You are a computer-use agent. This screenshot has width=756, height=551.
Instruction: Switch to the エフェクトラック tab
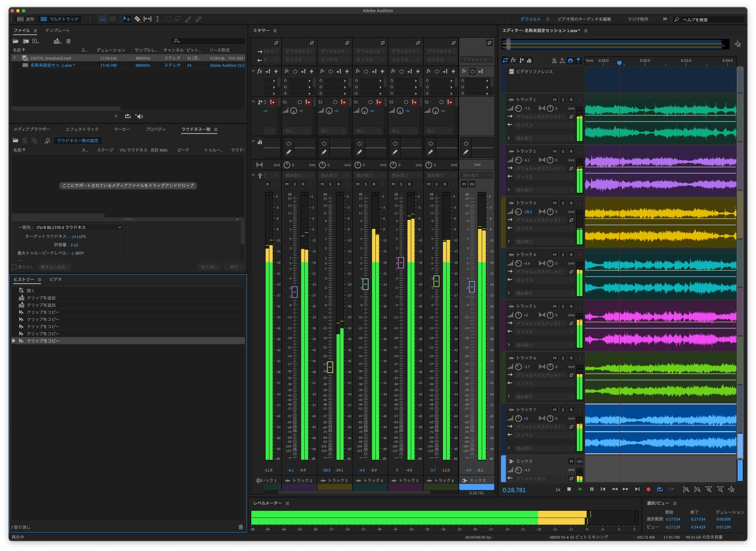(82, 129)
